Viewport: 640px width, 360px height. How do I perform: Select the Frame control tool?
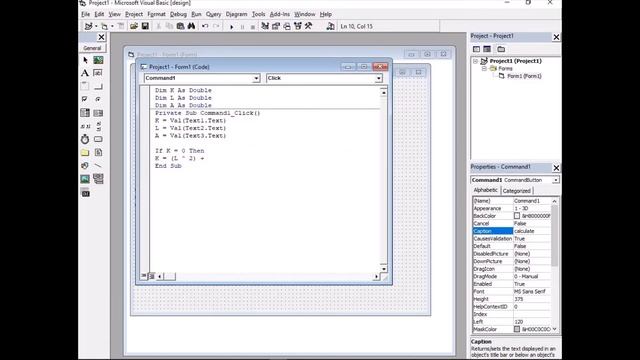[x=85, y=87]
